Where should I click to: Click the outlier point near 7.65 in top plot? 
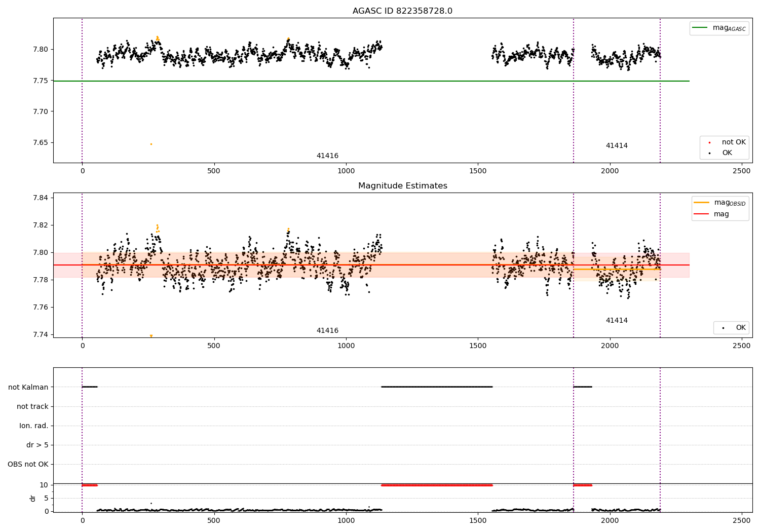(151, 144)
